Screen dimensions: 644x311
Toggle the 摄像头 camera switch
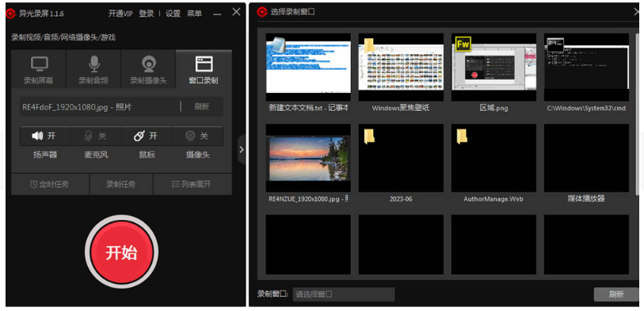coord(197,136)
